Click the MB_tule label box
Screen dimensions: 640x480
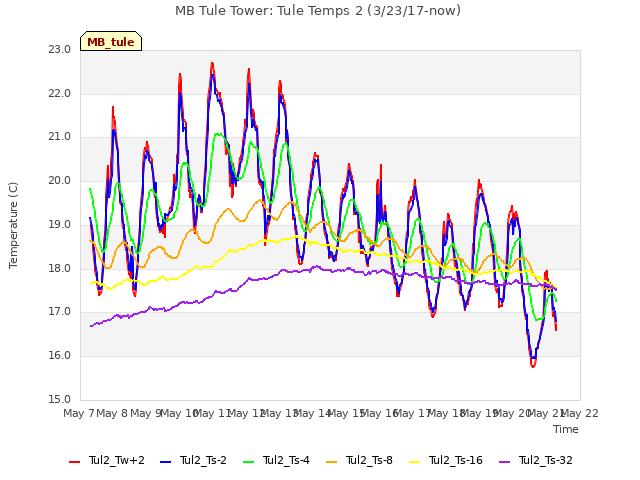(x=111, y=41)
